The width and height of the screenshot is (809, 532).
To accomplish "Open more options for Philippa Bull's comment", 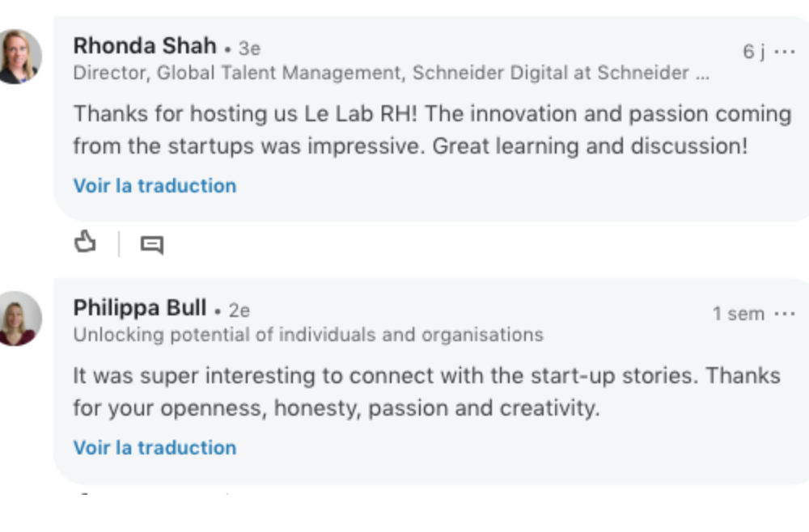I will (x=785, y=314).
